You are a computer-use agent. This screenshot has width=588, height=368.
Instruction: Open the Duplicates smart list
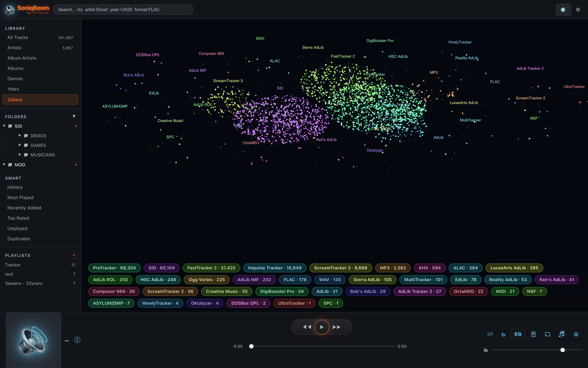40,239
